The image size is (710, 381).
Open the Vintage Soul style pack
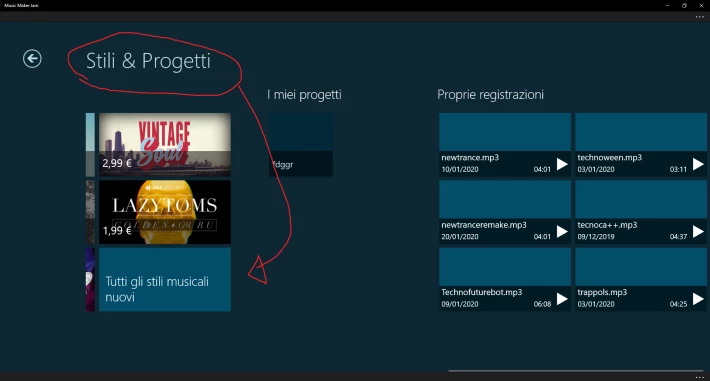tap(165, 145)
